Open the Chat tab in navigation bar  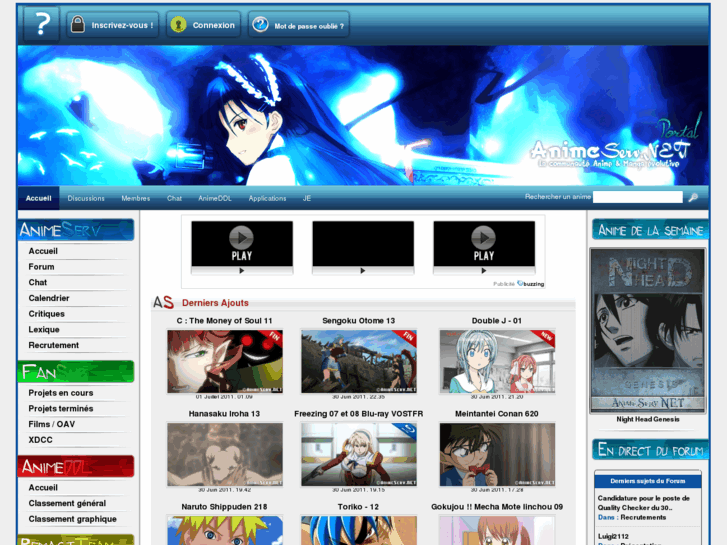click(x=174, y=198)
